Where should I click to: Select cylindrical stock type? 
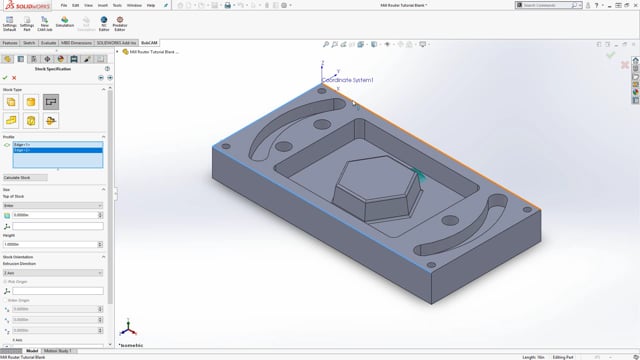31,102
